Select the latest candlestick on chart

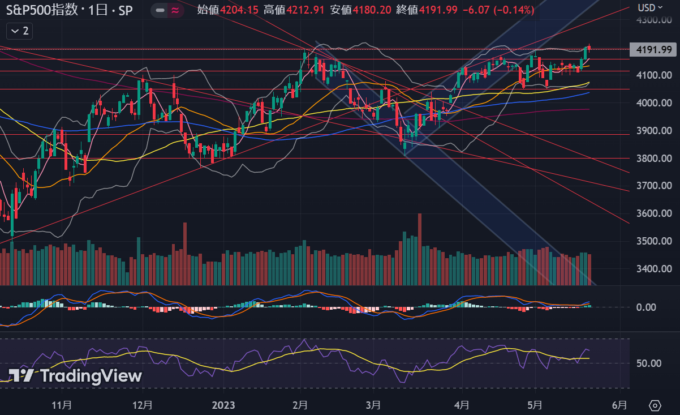tap(589, 47)
